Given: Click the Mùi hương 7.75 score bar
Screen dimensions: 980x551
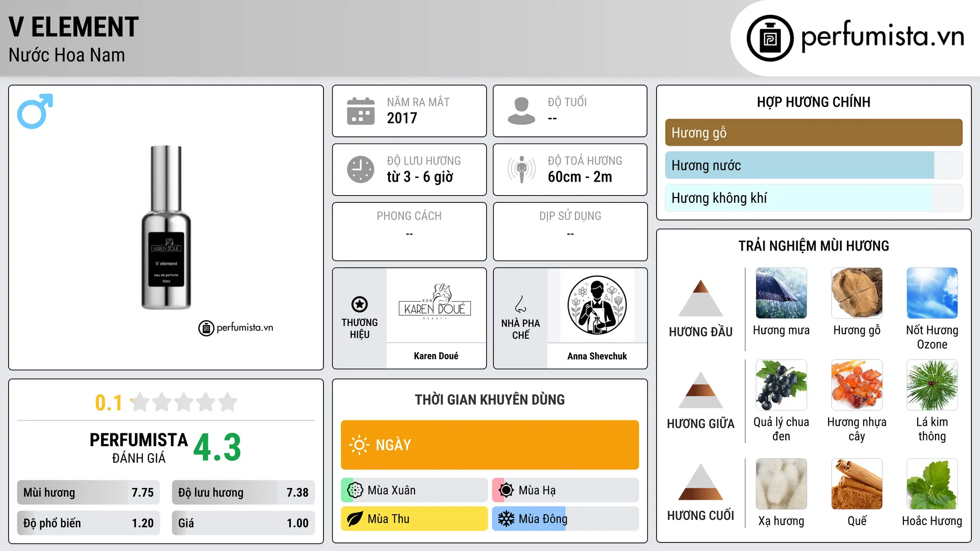Looking at the screenshot, I should tap(89, 492).
